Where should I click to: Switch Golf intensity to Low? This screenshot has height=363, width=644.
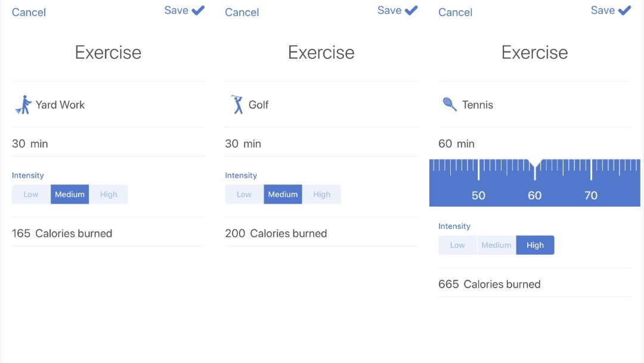tap(244, 194)
